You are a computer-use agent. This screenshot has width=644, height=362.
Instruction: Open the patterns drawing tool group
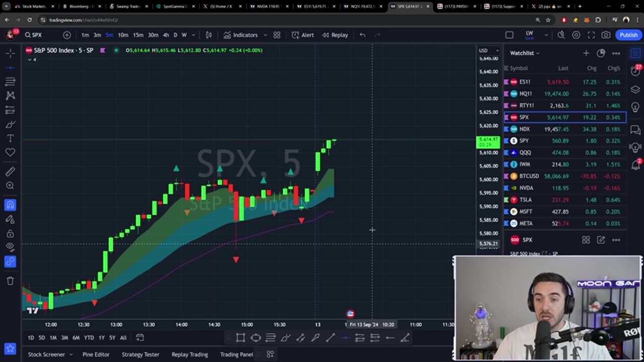[x=10, y=96]
